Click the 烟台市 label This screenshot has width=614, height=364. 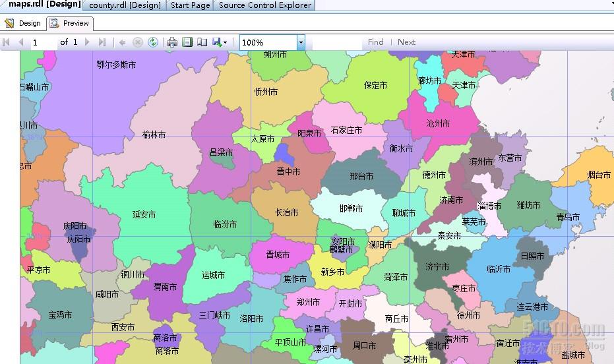(599, 175)
